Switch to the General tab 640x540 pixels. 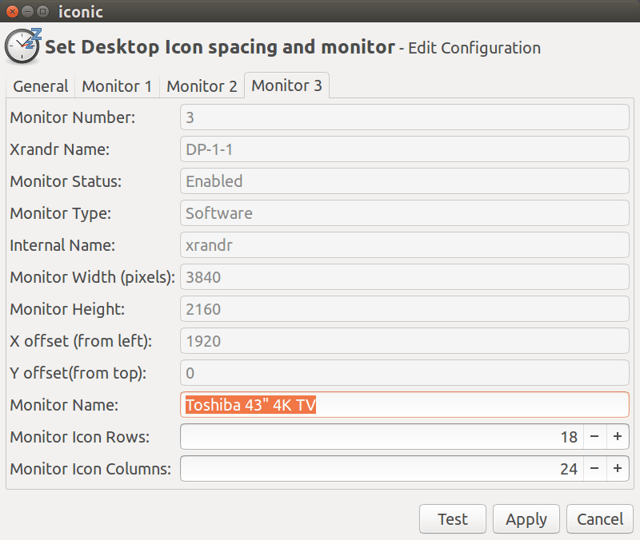(x=40, y=86)
